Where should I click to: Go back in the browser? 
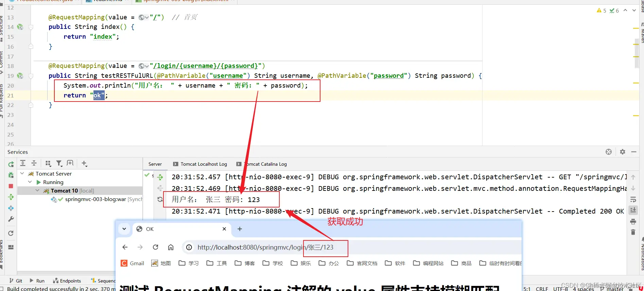[125, 247]
